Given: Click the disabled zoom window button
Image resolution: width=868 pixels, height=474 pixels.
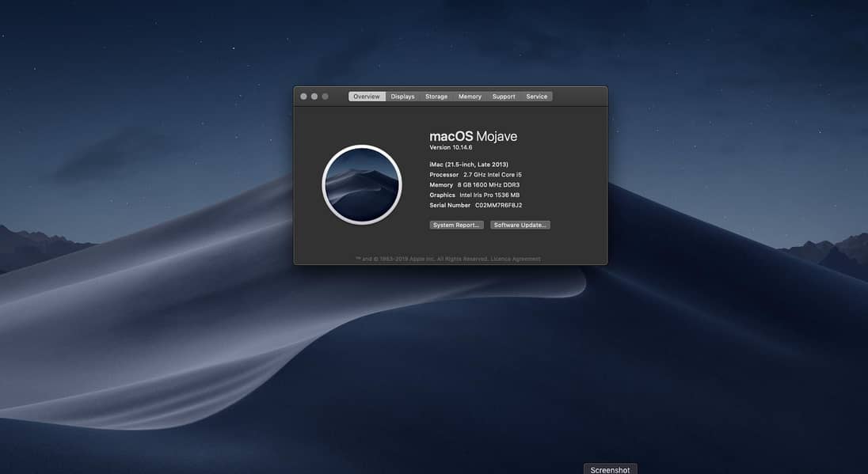Looking at the screenshot, I should tap(325, 97).
